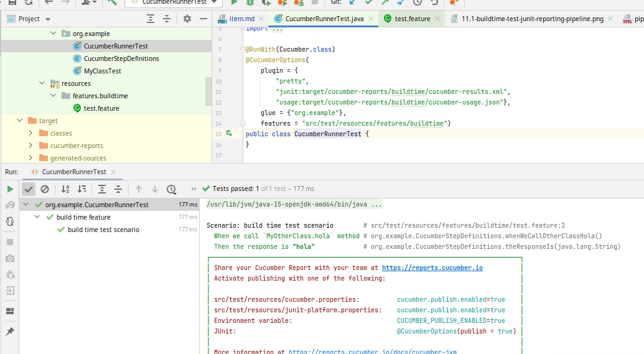Rerun the tests with the green play icon
Screen dimensions: 644x354
pyautogui.click(x=10, y=189)
